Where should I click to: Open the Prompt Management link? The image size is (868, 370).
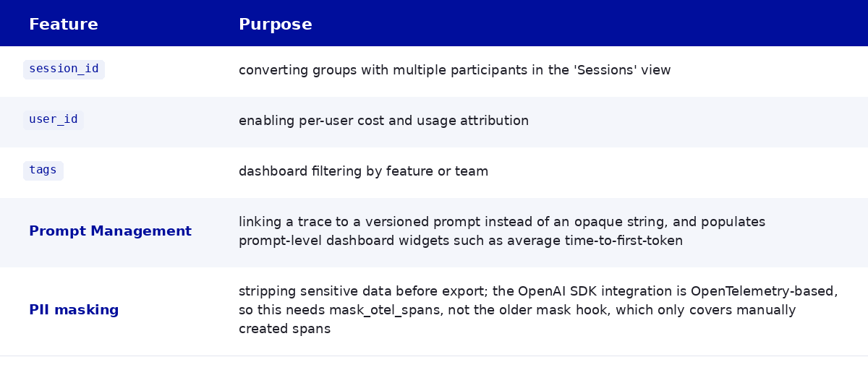pos(110,231)
